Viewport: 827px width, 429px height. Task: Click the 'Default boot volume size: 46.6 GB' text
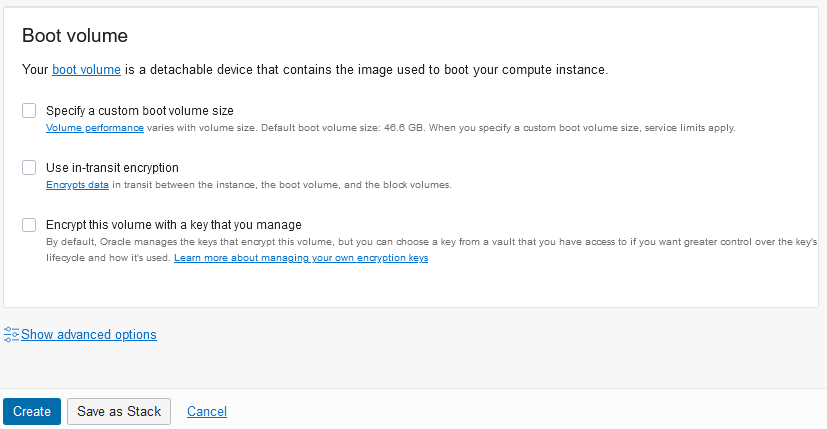[343, 128]
